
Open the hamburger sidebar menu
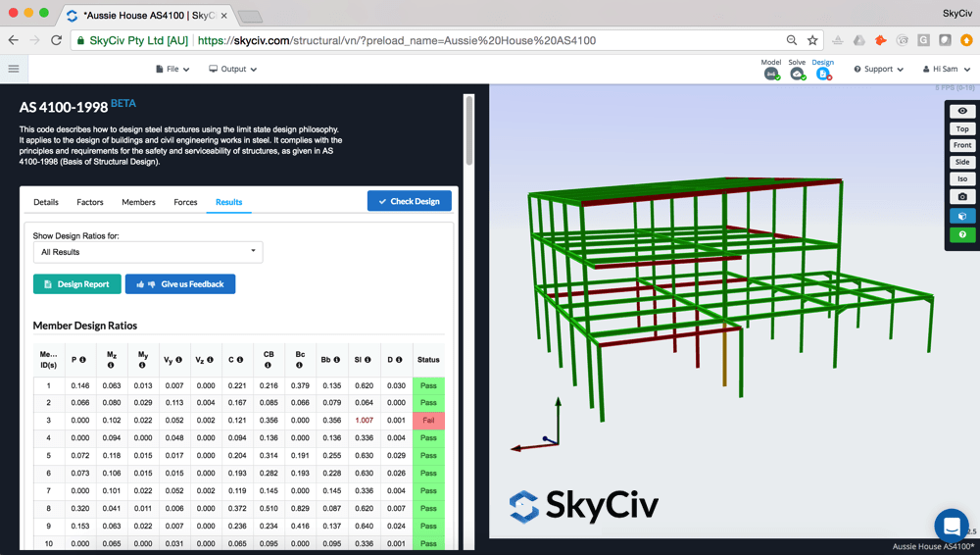coord(14,69)
